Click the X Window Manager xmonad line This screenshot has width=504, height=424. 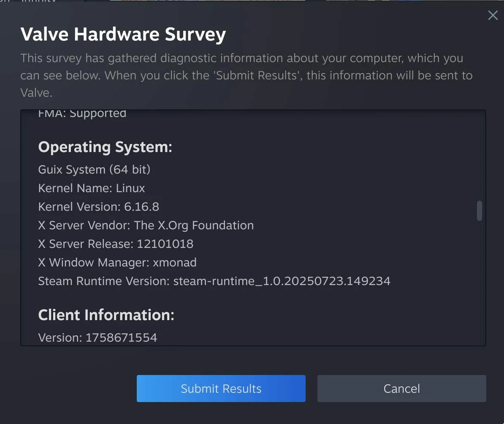pyautogui.click(x=117, y=263)
